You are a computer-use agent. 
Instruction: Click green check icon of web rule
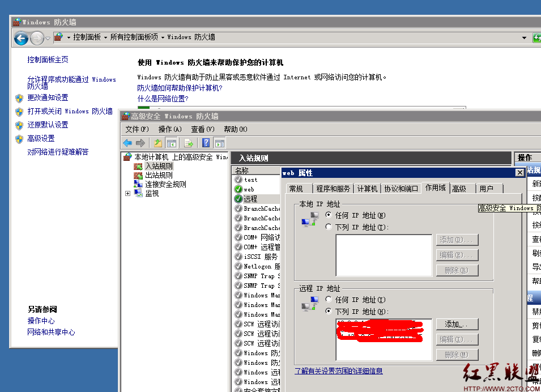pos(238,189)
